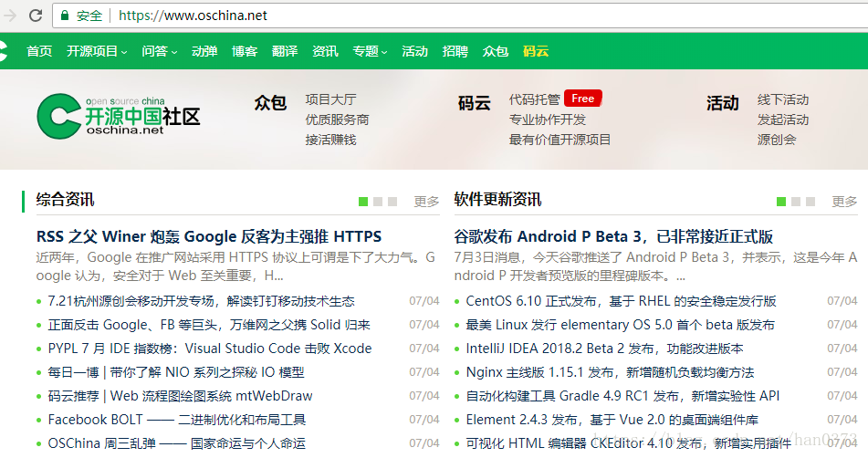Select the third page dot in 软件更新资讯
The width and height of the screenshot is (868, 458).
click(810, 202)
